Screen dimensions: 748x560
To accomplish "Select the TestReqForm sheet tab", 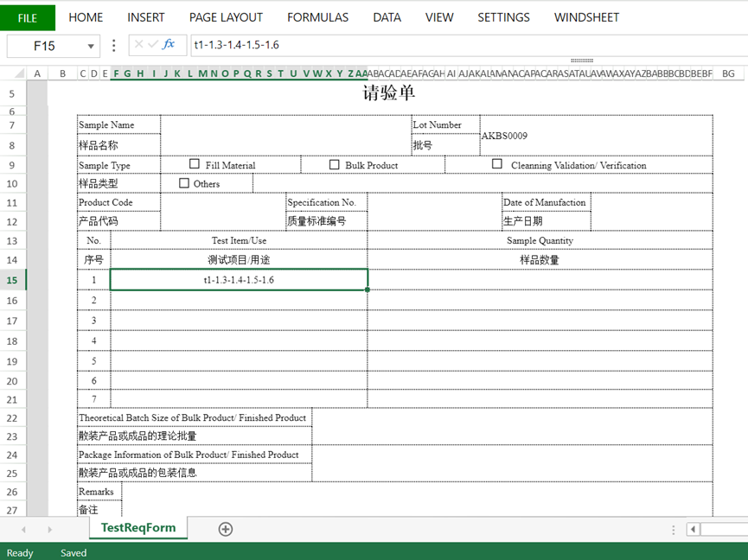I will pyautogui.click(x=138, y=528).
